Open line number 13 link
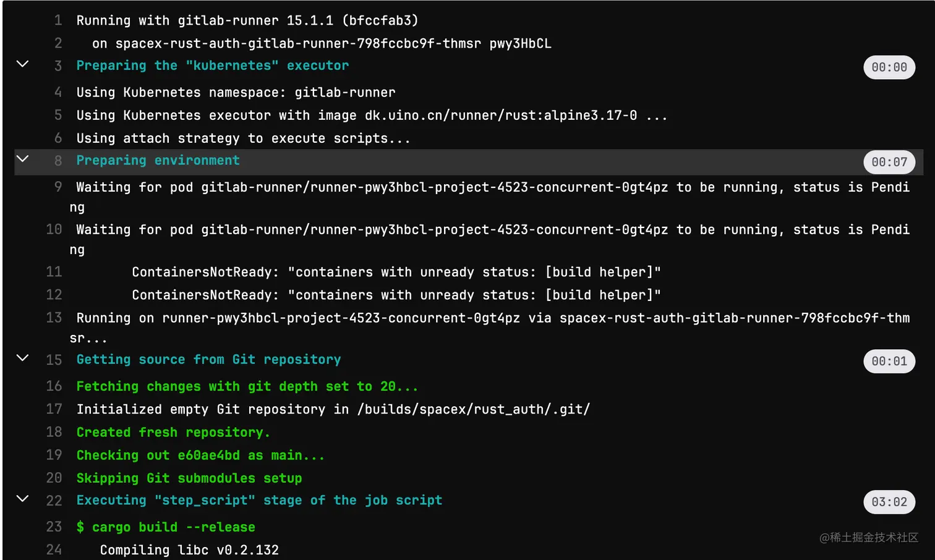The height and width of the screenshot is (560, 935). tap(54, 318)
